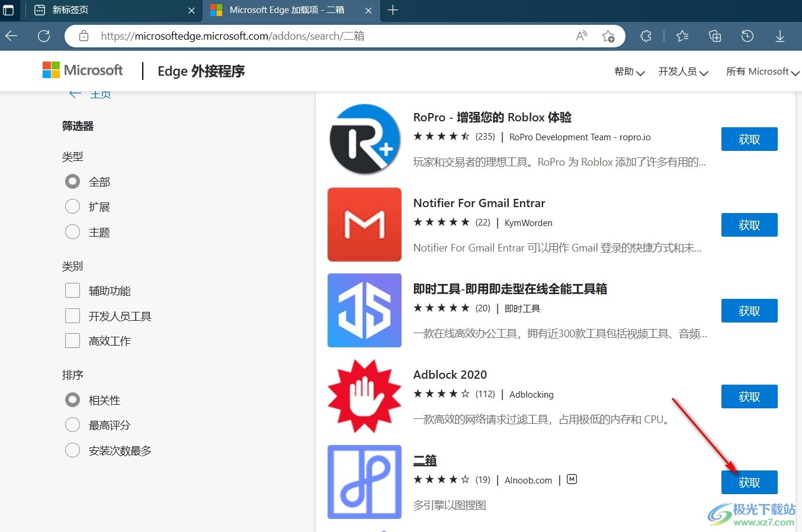Open Favorites list icon

click(x=682, y=36)
